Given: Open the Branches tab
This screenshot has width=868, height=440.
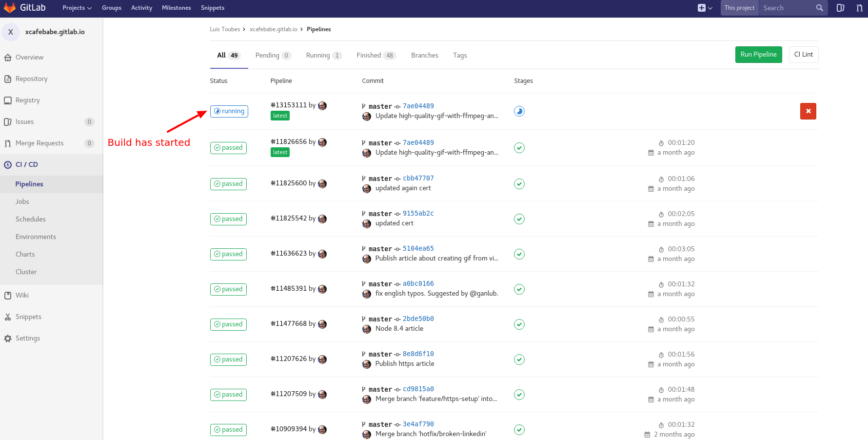Looking at the screenshot, I should click(424, 55).
